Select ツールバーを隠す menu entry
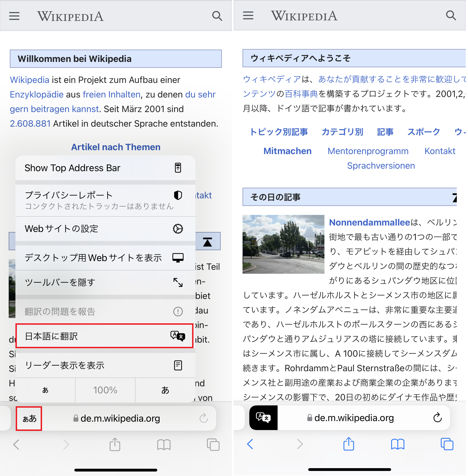 point(105,282)
